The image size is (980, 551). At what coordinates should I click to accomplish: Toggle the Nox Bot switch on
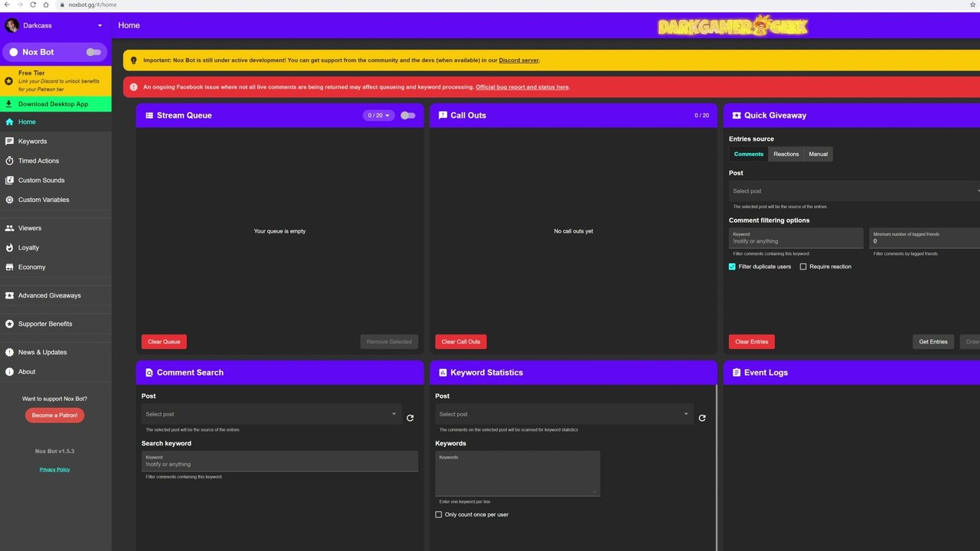93,52
